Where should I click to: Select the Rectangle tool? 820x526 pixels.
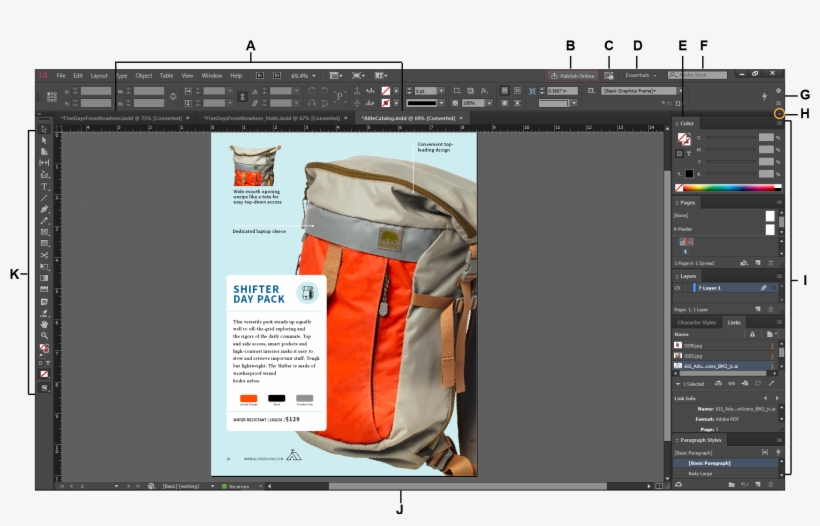[x=44, y=244]
